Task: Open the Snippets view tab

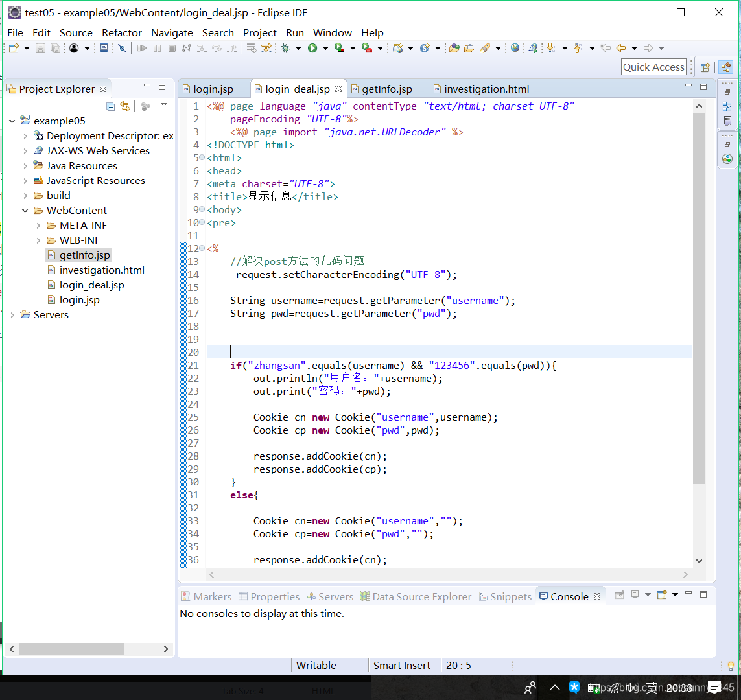Action: [x=505, y=596]
